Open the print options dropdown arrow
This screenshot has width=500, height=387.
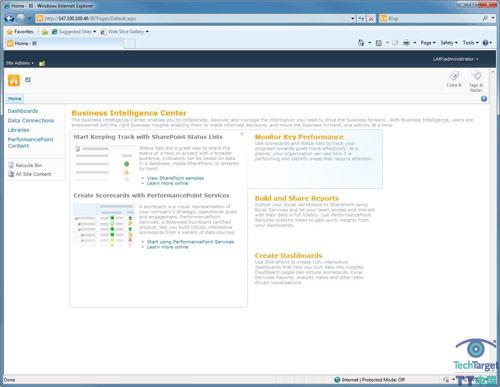[415, 43]
